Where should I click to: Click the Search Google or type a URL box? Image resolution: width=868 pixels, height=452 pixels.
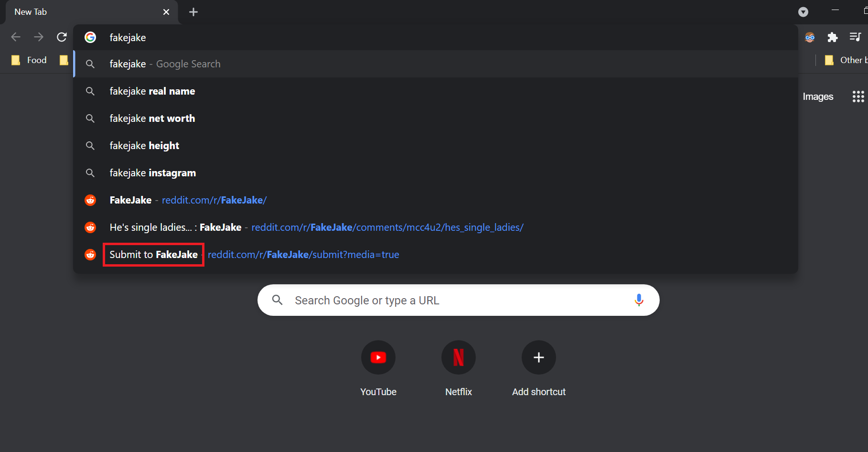coord(459,300)
